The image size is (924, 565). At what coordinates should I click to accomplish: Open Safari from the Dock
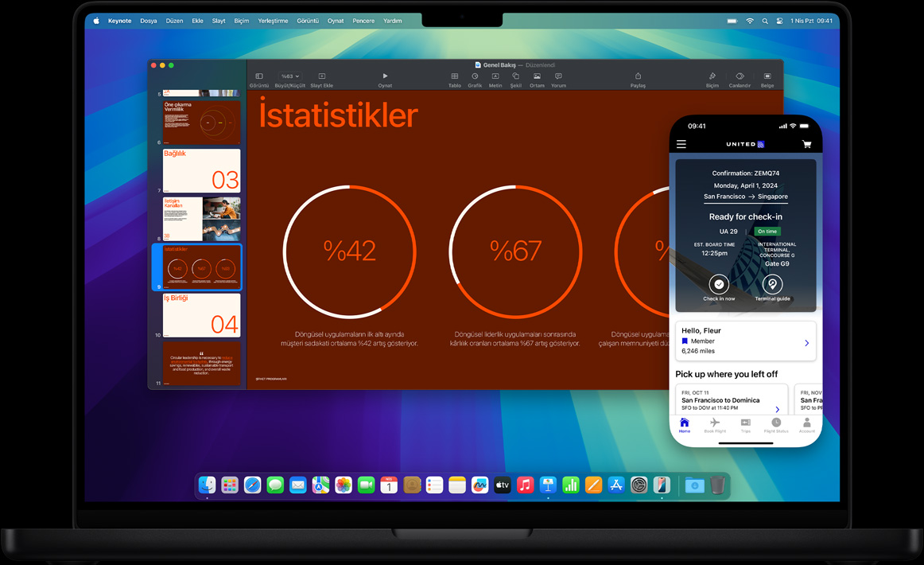252,485
